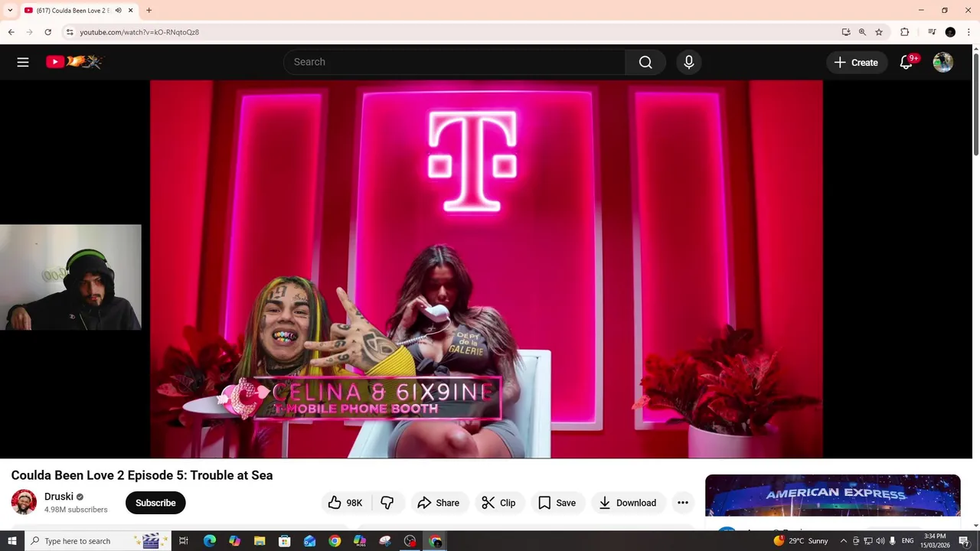Click the YouTube search magnifier button
Image resolution: width=980 pixels, height=551 pixels.
[x=645, y=62]
